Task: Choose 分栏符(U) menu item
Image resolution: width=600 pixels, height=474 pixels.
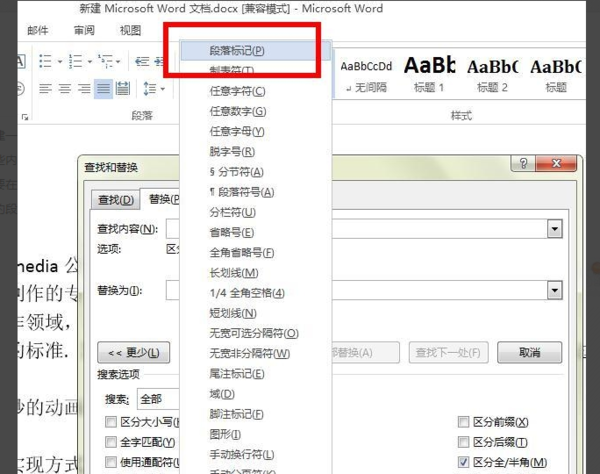Action: 256,212
